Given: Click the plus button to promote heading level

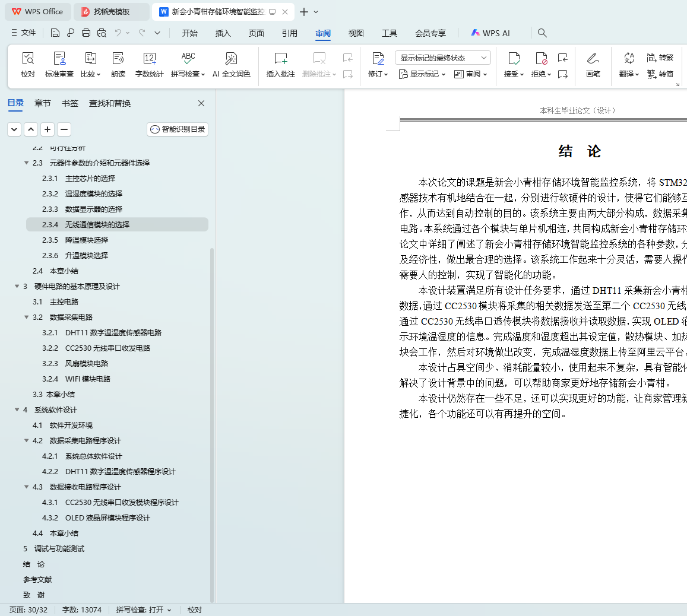Looking at the screenshot, I should 48,129.
